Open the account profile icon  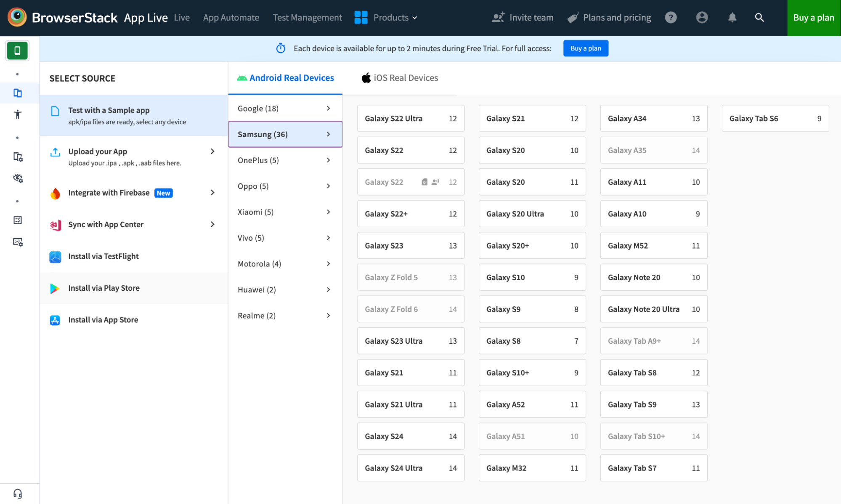click(x=702, y=17)
